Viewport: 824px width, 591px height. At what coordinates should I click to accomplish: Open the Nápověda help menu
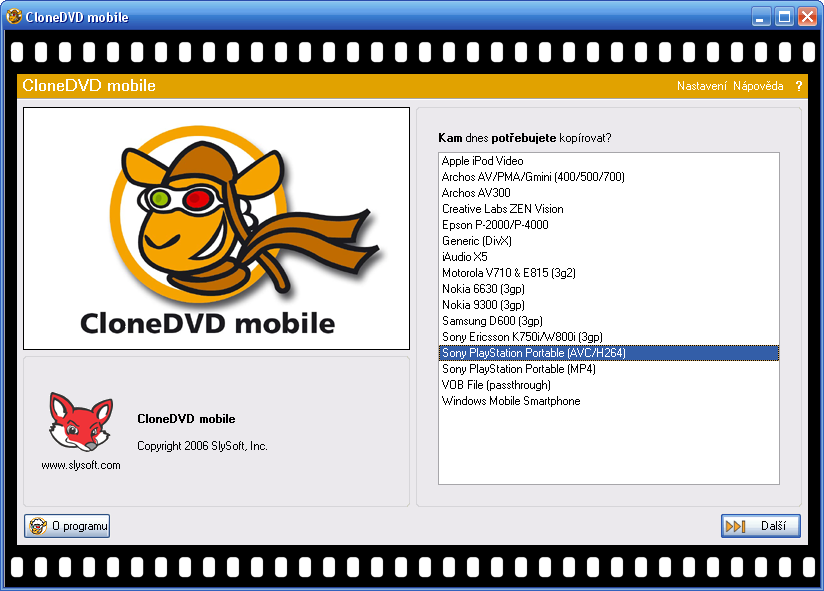(758, 87)
